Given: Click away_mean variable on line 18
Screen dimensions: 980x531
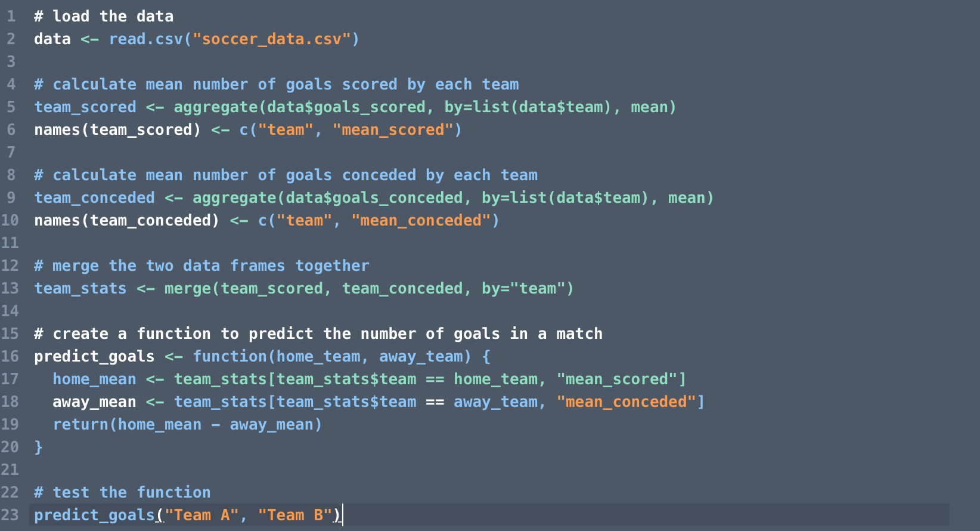Looking at the screenshot, I should pyautogui.click(x=95, y=402).
